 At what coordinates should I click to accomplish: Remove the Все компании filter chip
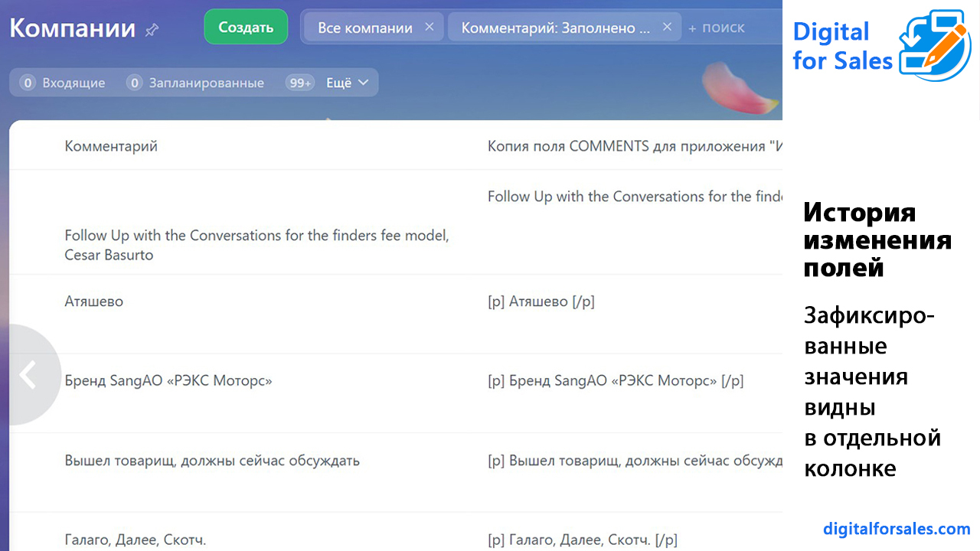pos(429,27)
